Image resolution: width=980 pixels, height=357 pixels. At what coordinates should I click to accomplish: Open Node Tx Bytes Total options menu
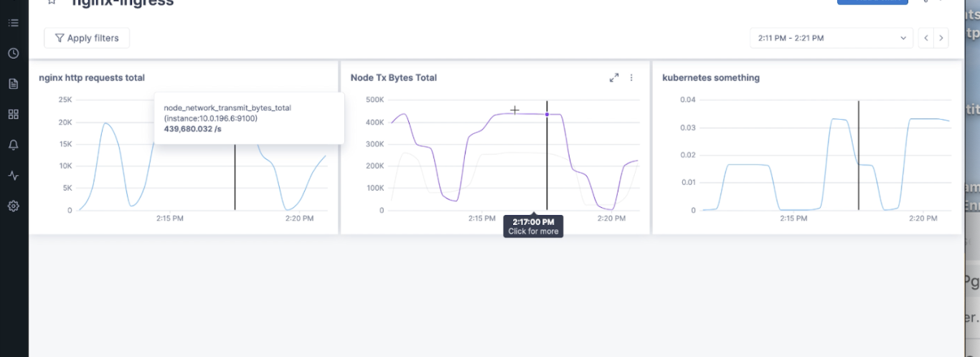tap(631, 77)
